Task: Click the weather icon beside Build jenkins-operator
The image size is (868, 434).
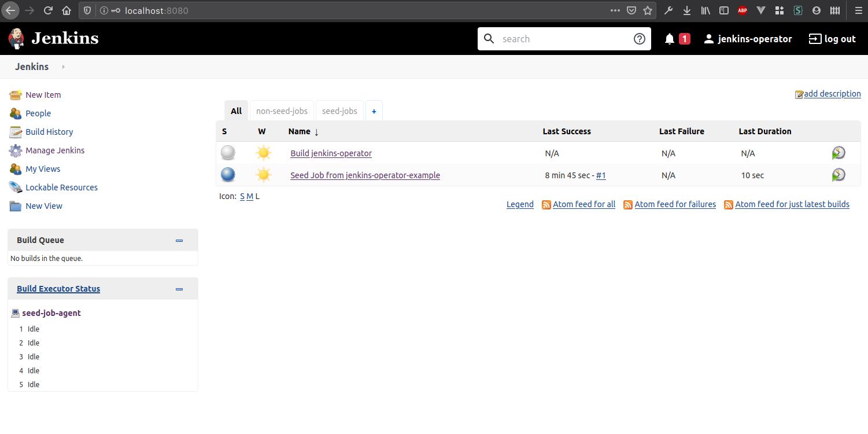Action: tap(264, 152)
